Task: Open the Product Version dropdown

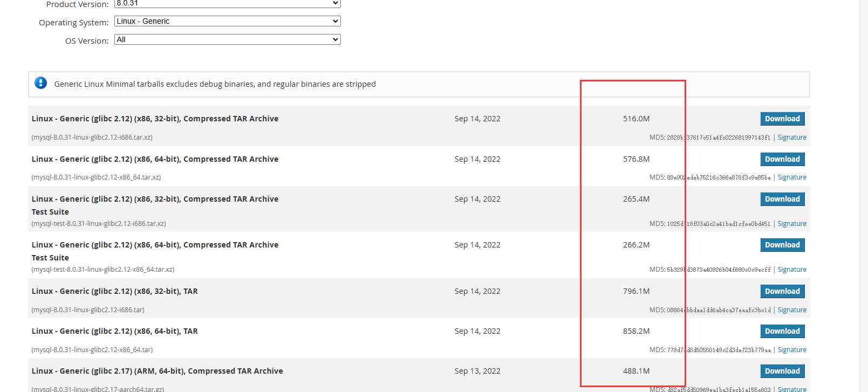Action: (227, 3)
